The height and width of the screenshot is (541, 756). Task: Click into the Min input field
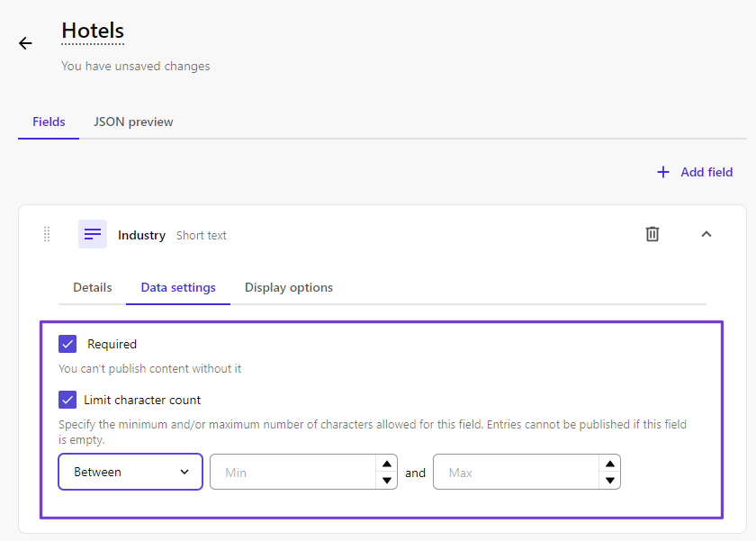tap(292, 472)
